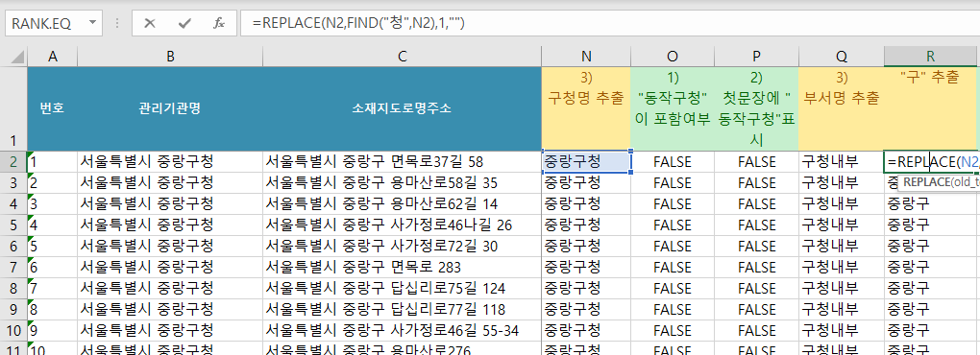The image size is (980, 355).
Task: Select row 2 header
Action: (13, 162)
